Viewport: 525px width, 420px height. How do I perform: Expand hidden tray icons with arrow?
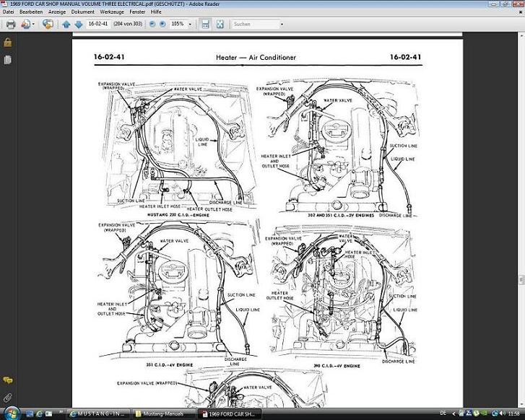click(x=454, y=414)
